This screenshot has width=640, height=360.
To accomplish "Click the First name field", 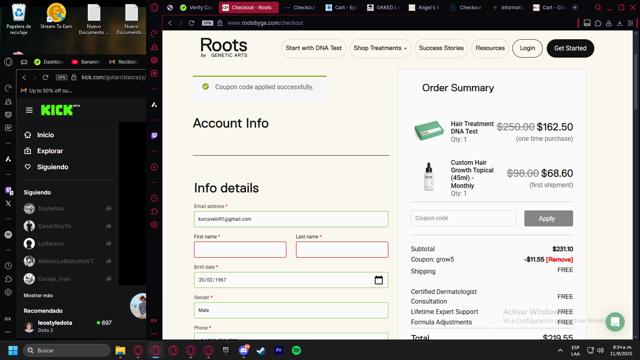I will [240, 249].
